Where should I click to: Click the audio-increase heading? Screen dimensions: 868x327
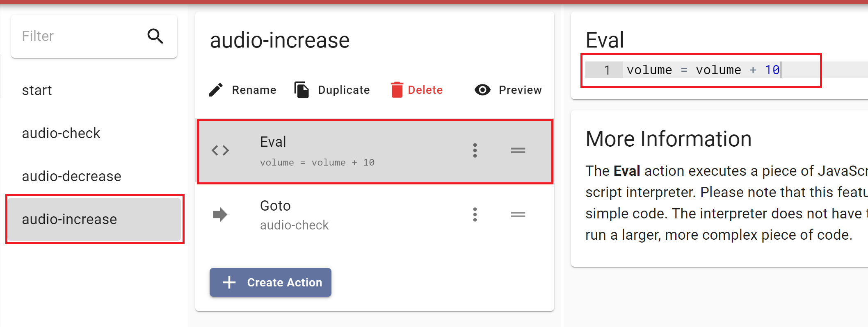point(280,41)
